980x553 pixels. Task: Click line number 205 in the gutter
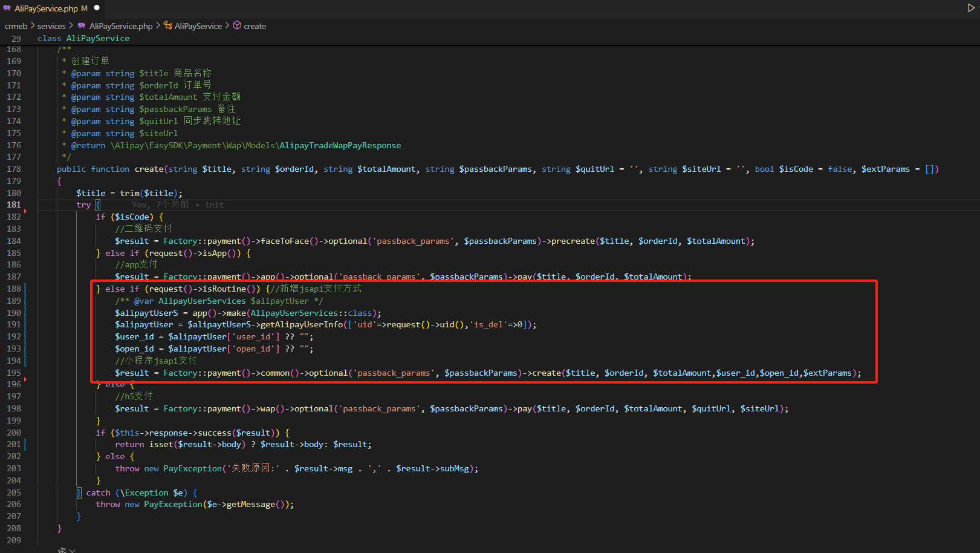tap(14, 492)
